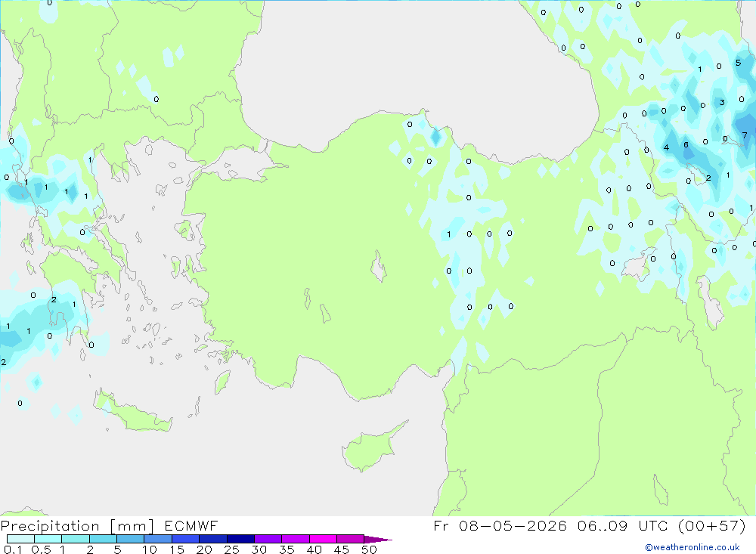Click the precipitation value '7' on the map
Image resolution: width=756 pixels, height=554 pixels.
click(x=745, y=135)
